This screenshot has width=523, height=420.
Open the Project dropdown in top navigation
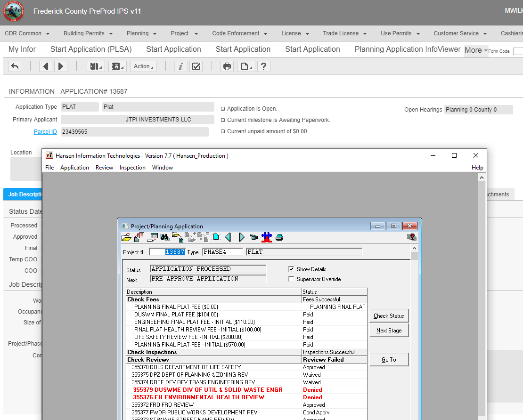pyautogui.click(x=184, y=33)
